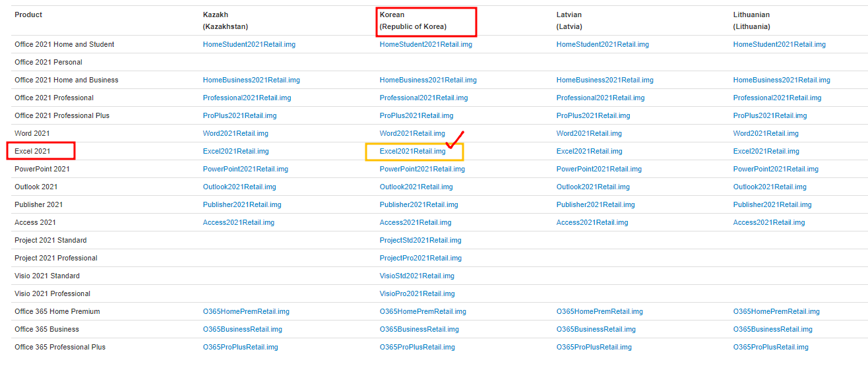Open Lithuanian HomeBusiness2021Retail.img link
This screenshot has height=366, width=868.
click(x=782, y=80)
